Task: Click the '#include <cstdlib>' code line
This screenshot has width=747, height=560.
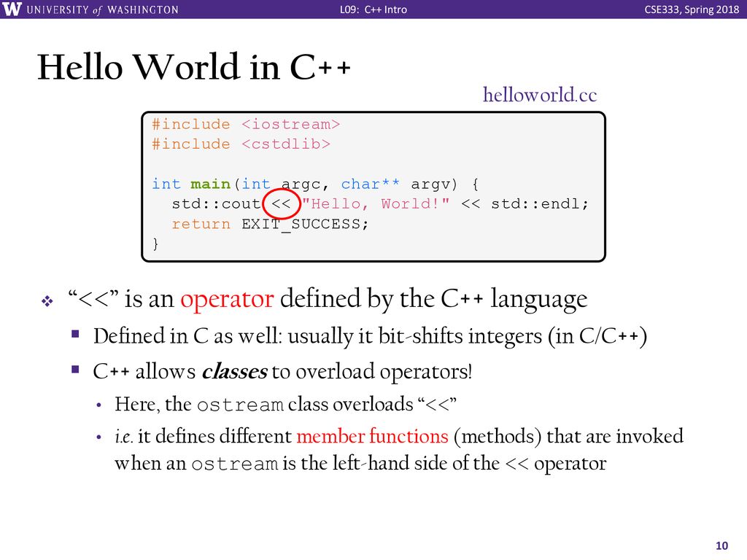Action: click(241, 144)
